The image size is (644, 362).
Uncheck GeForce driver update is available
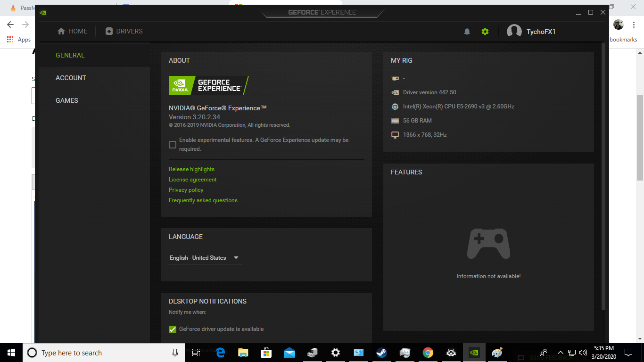click(x=173, y=329)
